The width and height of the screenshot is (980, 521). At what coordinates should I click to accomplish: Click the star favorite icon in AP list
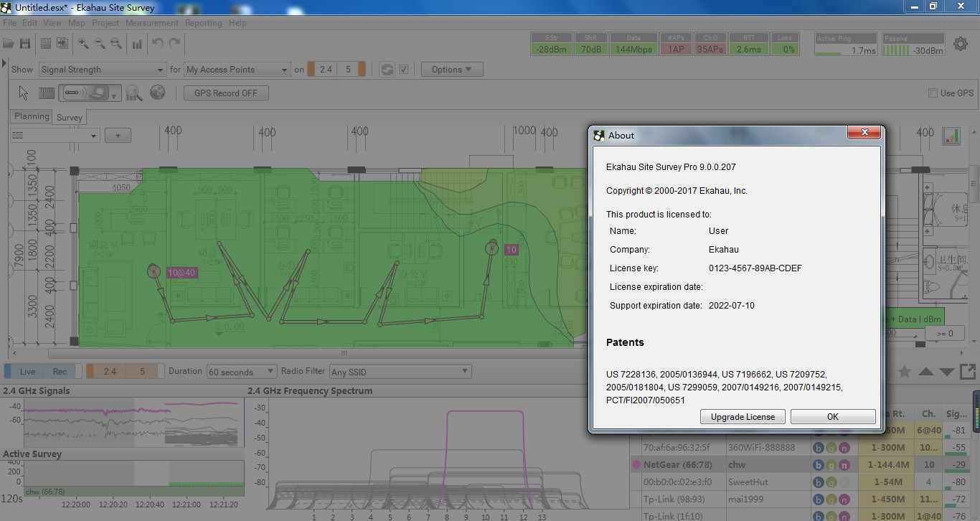pyautogui.click(x=905, y=371)
